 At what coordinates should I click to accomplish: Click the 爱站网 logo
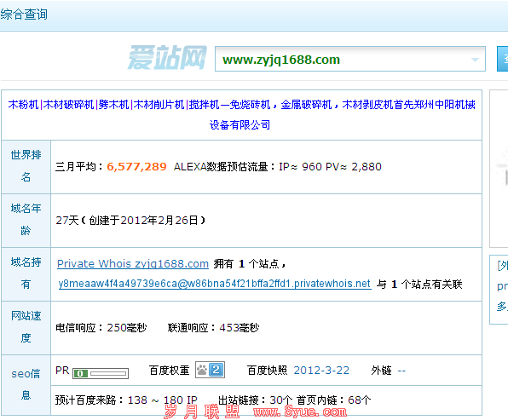[167, 58]
